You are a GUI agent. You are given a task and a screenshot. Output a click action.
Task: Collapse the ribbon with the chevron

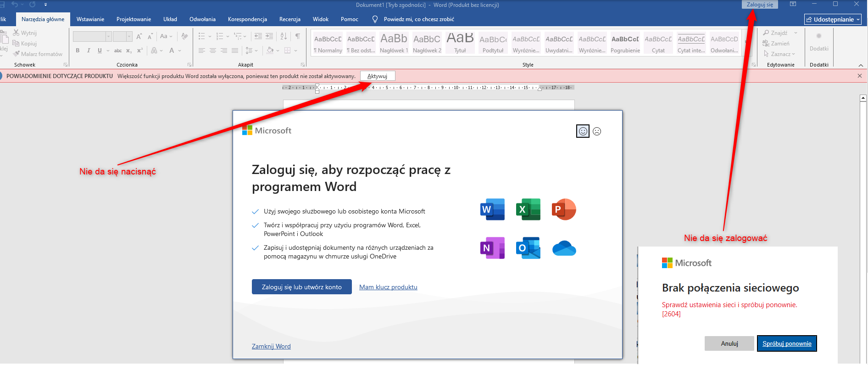(861, 65)
